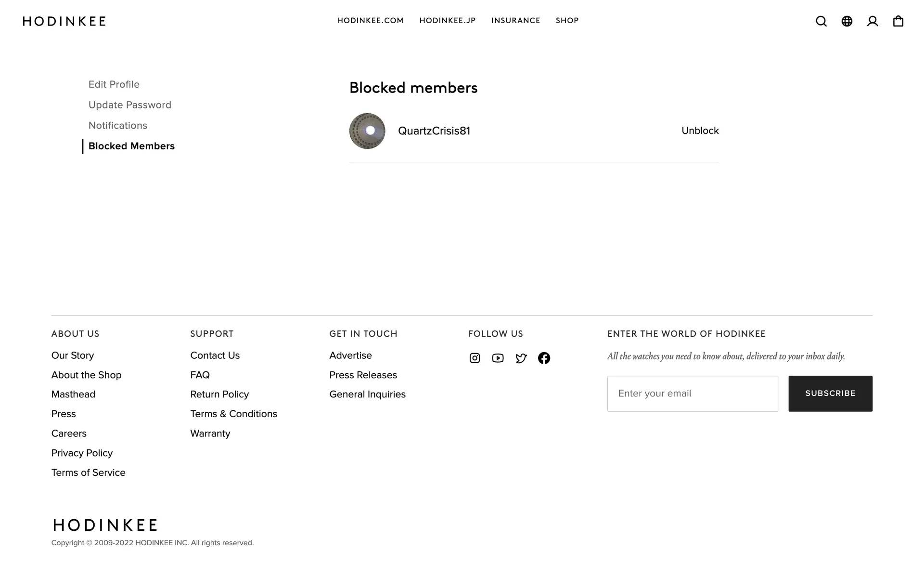Screen dimensions: 924x578
Task: Click the Twitter bird icon
Action: [521, 358]
